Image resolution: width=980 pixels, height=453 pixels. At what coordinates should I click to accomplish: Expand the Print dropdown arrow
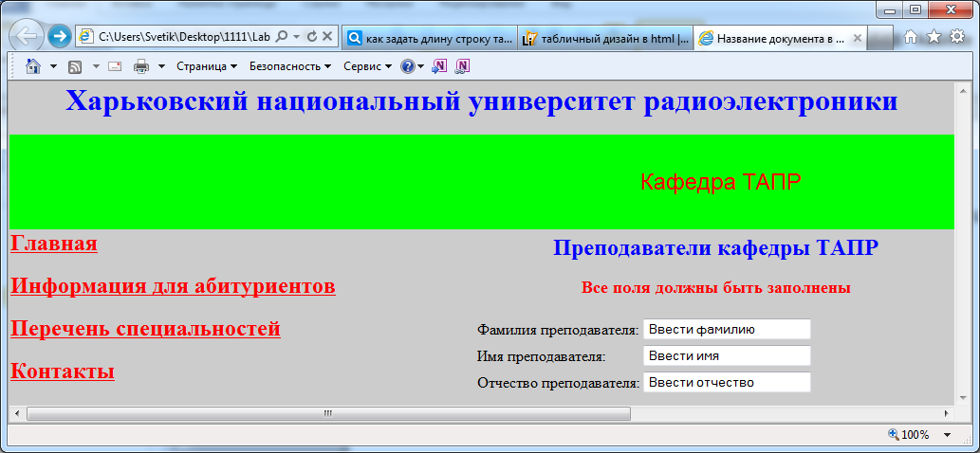pos(161,66)
